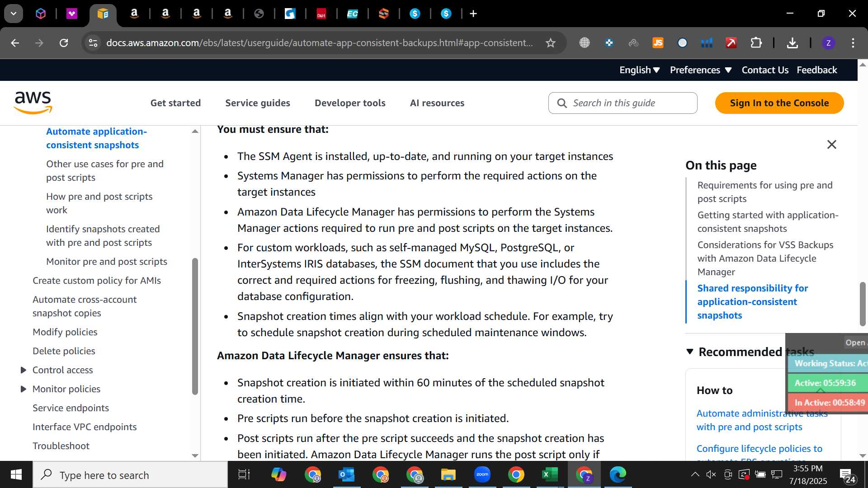Click the browser forward arrow

[39, 43]
